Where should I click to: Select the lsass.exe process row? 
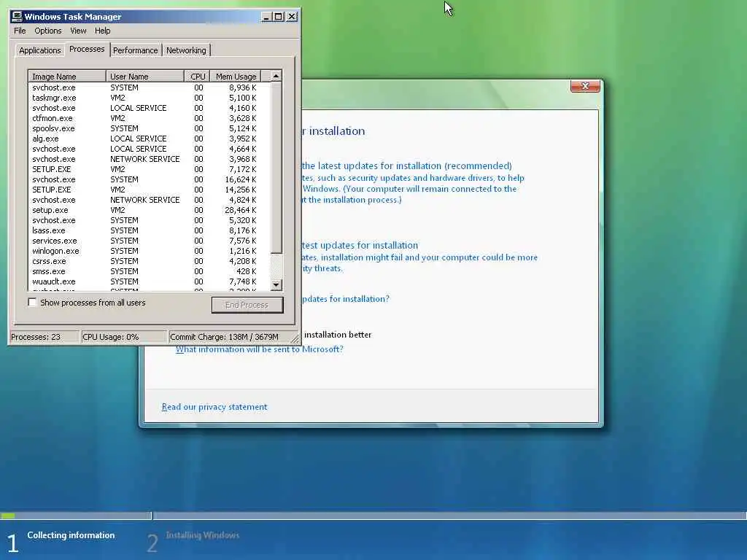click(149, 230)
